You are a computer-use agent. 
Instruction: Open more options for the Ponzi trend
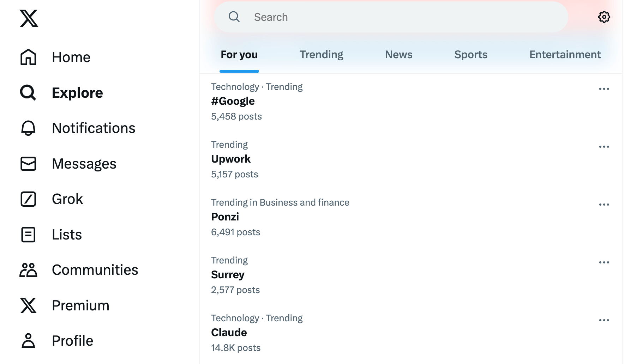click(x=605, y=204)
